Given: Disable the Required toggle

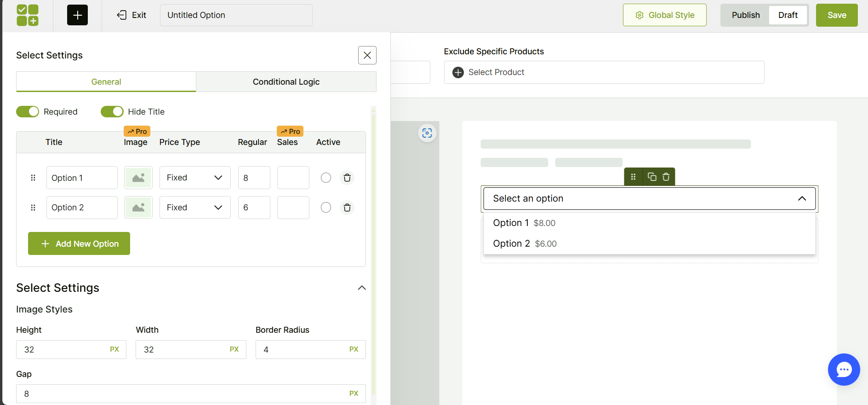Looking at the screenshot, I should tap(28, 112).
